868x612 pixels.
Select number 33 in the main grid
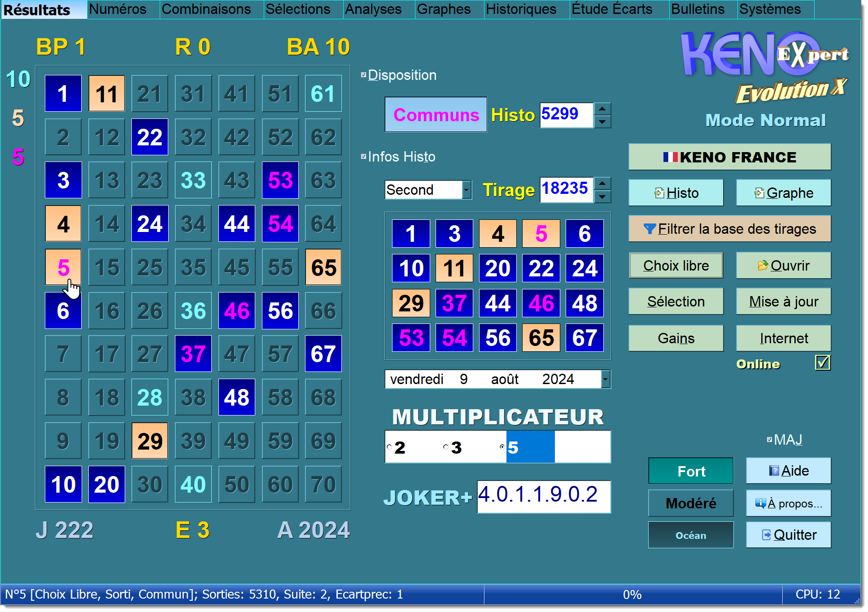click(x=193, y=180)
